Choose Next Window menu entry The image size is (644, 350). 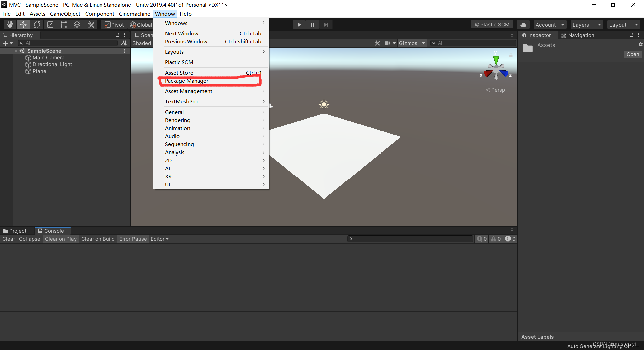coord(211,34)
